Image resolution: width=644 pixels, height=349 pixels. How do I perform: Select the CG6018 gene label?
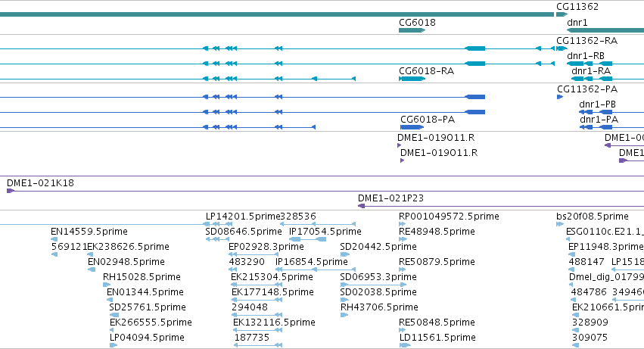[x=417, y=22]
